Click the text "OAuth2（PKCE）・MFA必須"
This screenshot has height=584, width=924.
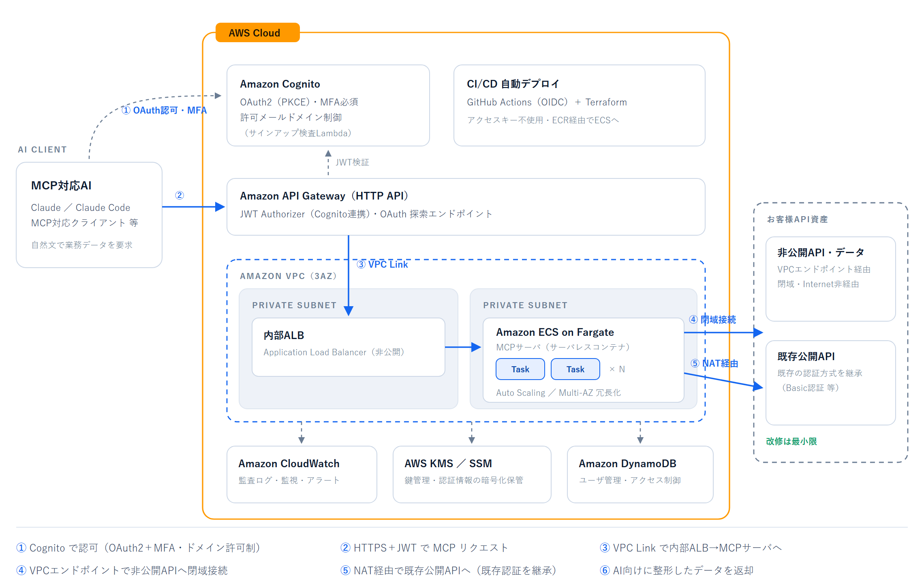point(299,102)
